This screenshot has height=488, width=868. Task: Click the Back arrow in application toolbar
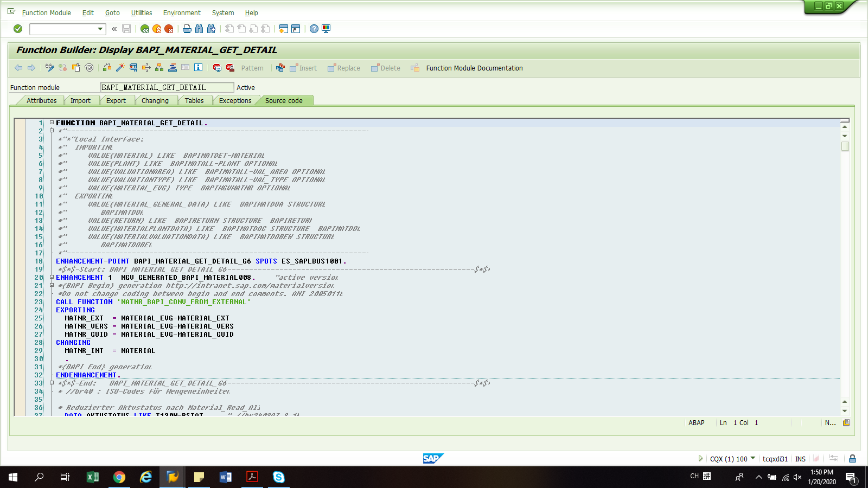(18, 68)
